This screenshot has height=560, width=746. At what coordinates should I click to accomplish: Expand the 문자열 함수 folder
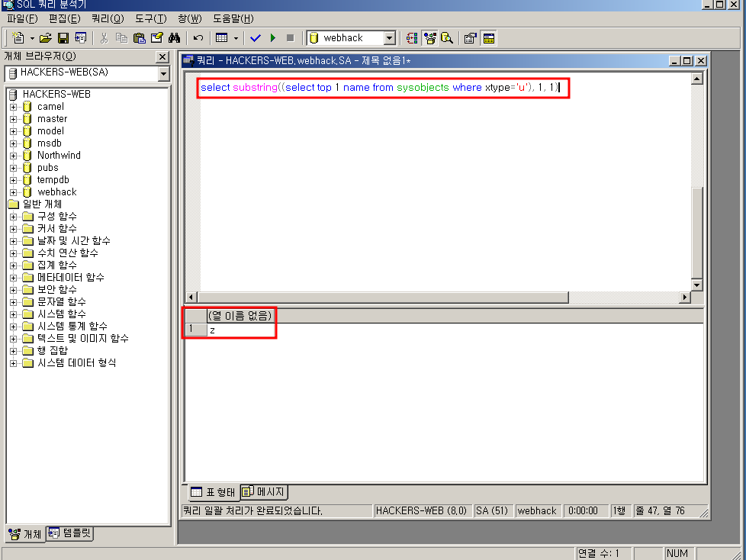(13, 302)
